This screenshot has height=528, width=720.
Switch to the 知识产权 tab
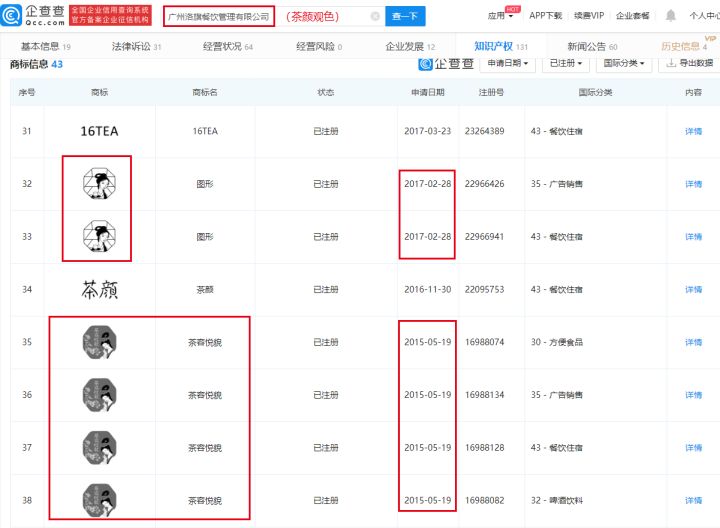tap(493, 46)
